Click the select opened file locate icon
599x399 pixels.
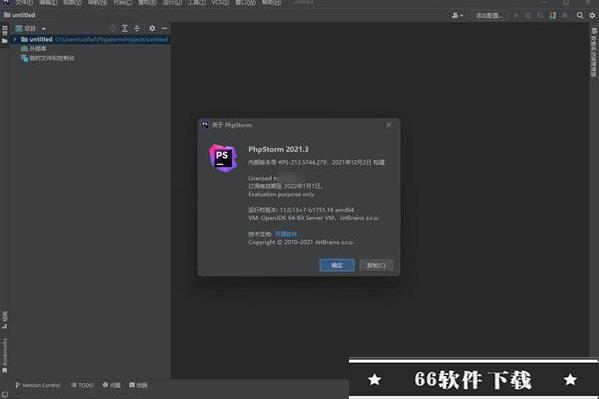[112, 29]
